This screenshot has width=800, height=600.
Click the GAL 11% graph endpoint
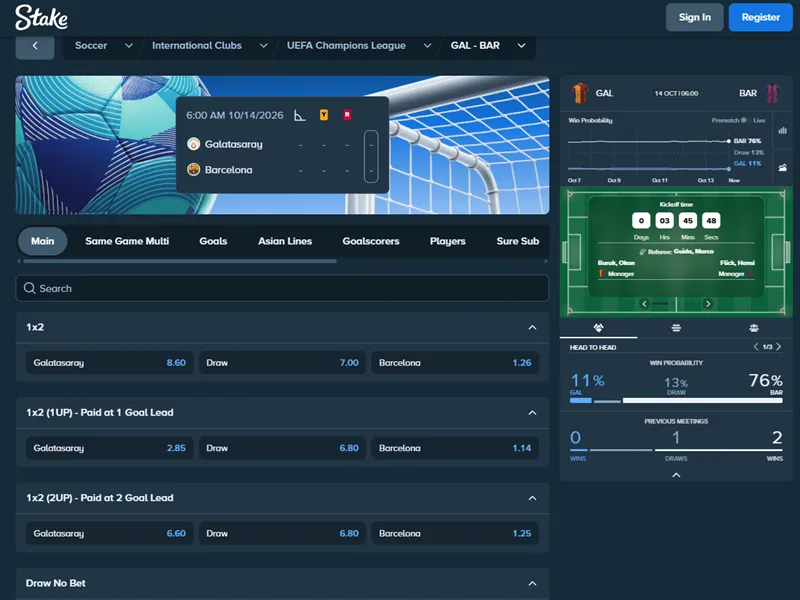click(x=729, y=169)
